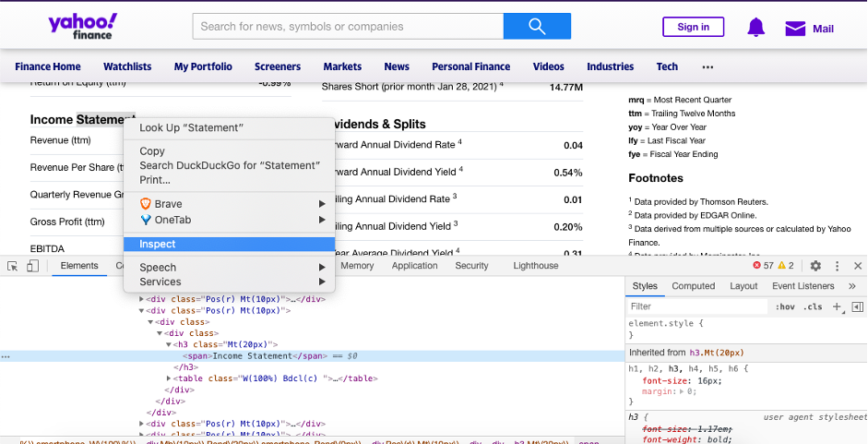Image resolution: width=868 pixels, height=444 pixels.
Task: Select Search DuckDuckGo for "Statement"
Action: coord(229,165)
